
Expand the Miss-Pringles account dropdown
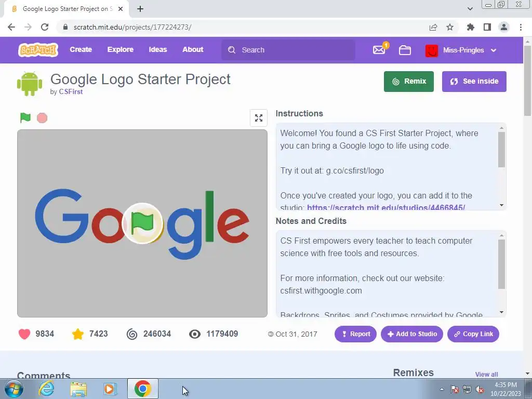coord(494,50)
